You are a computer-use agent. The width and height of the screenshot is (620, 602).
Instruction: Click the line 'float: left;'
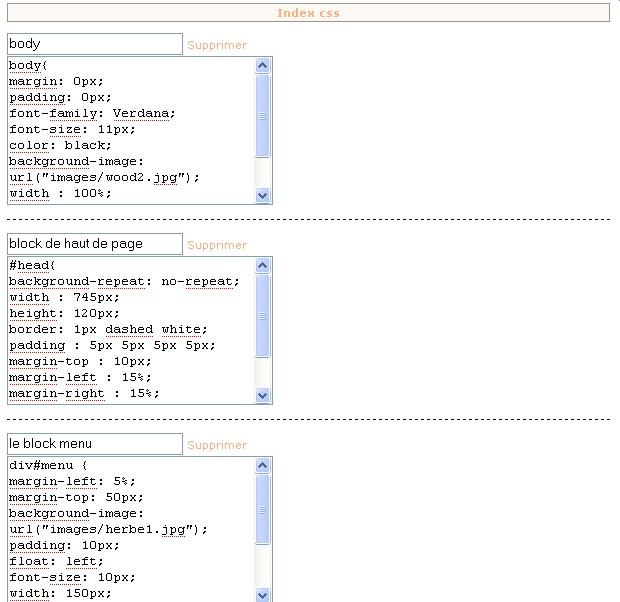(x=56, y=562)
